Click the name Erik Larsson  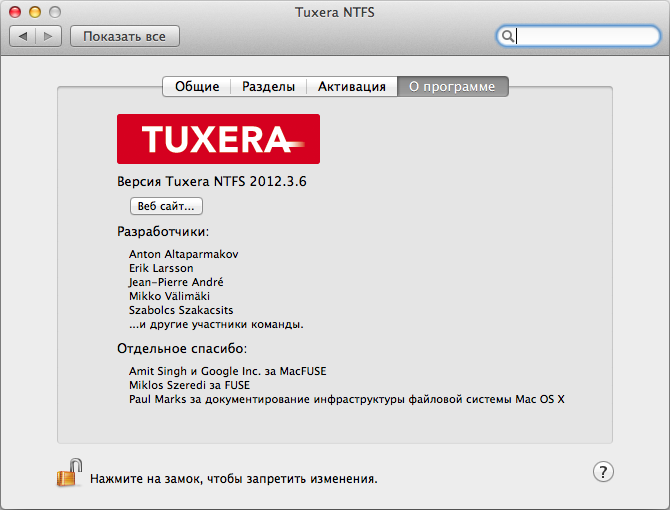tap(161, 268)
